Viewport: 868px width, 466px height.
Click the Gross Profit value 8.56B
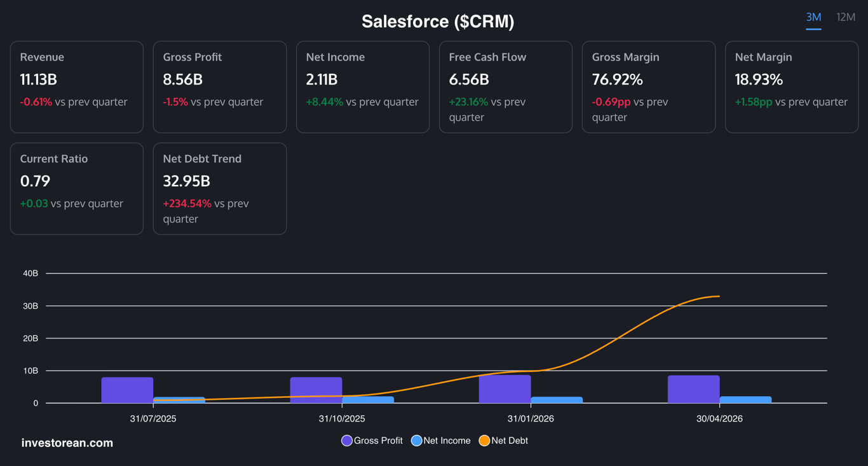tap(183, 79)
